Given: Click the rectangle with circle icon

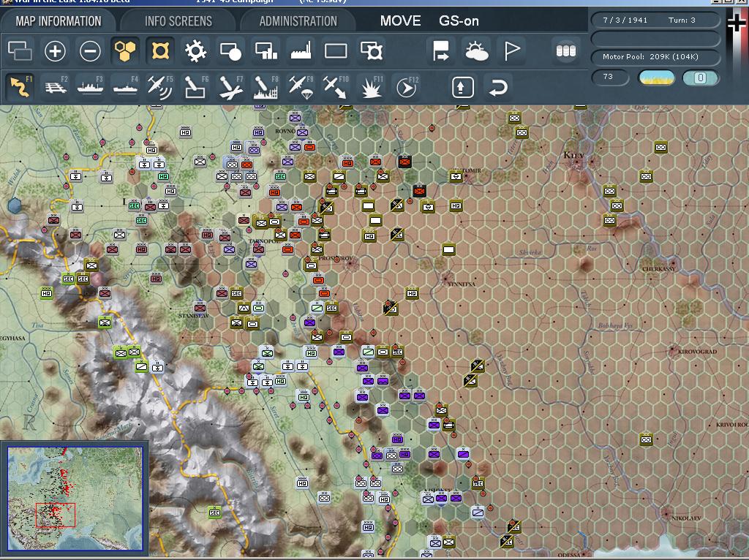Looking at the screenshot, I should 230,50.
